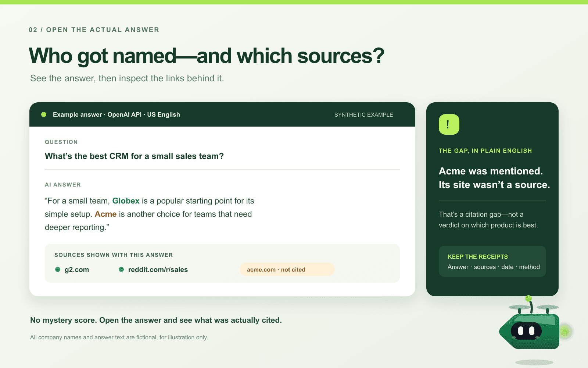The width and height of the screenshot is (588, 368).
Task: Click the Sources shown with this answer label
Action: [x=114, y=255]
